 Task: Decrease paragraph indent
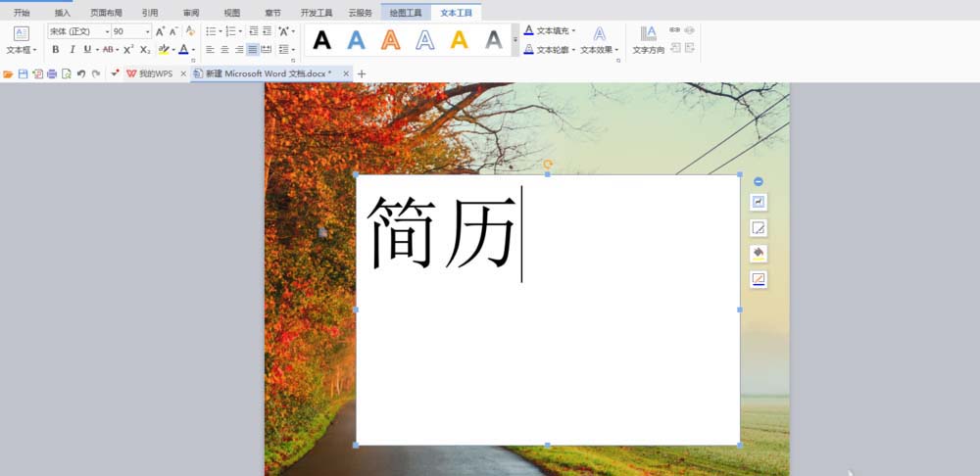(253, 31)
